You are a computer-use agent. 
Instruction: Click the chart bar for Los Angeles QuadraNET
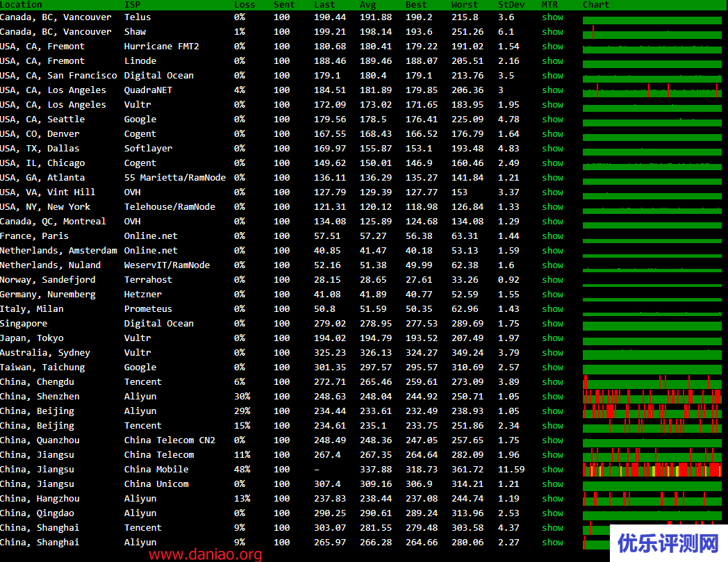click(x=652, y=90)
